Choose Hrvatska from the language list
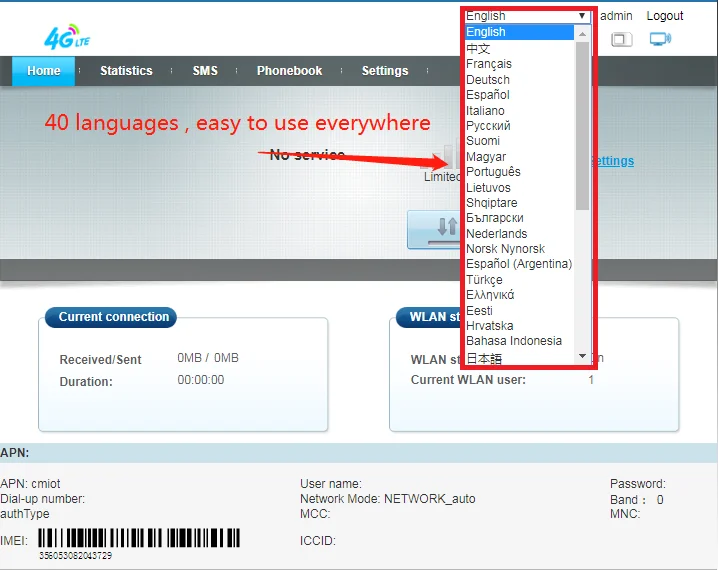 (x=519, y=326)
